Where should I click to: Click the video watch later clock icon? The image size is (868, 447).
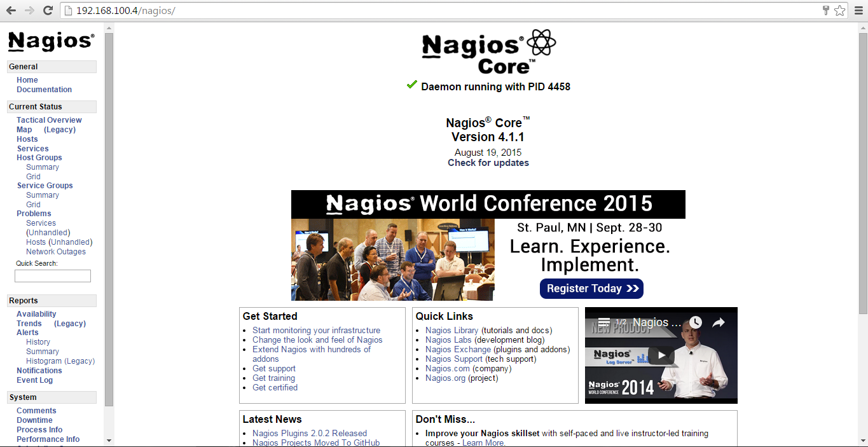point(696,322)
